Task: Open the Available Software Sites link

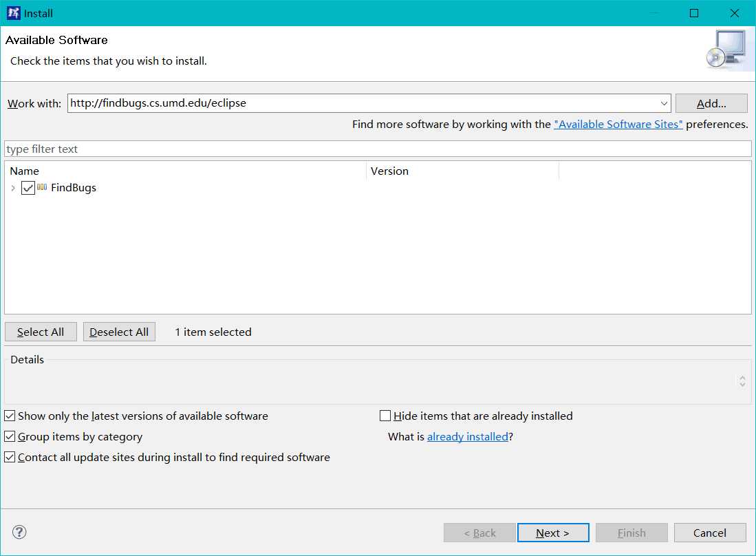Action: [618, 125]
